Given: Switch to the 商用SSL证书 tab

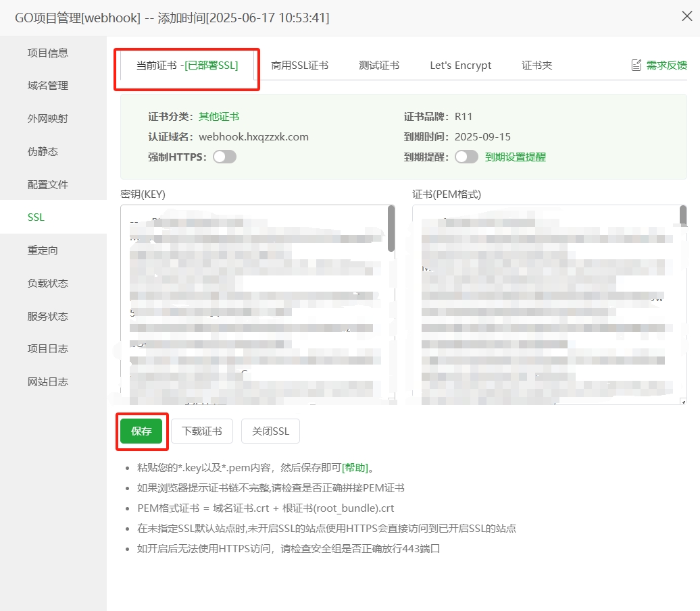Looking at the screenshot, I should click(300, 65).
